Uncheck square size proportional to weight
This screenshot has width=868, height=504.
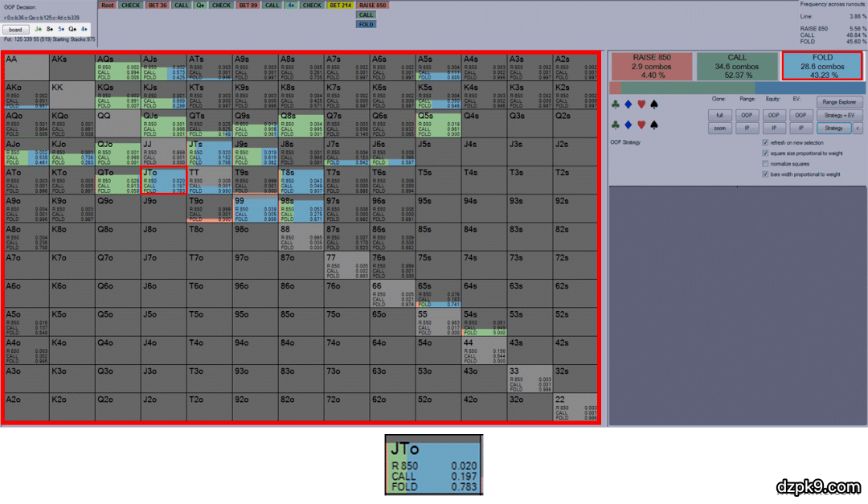tap(765, 153)
